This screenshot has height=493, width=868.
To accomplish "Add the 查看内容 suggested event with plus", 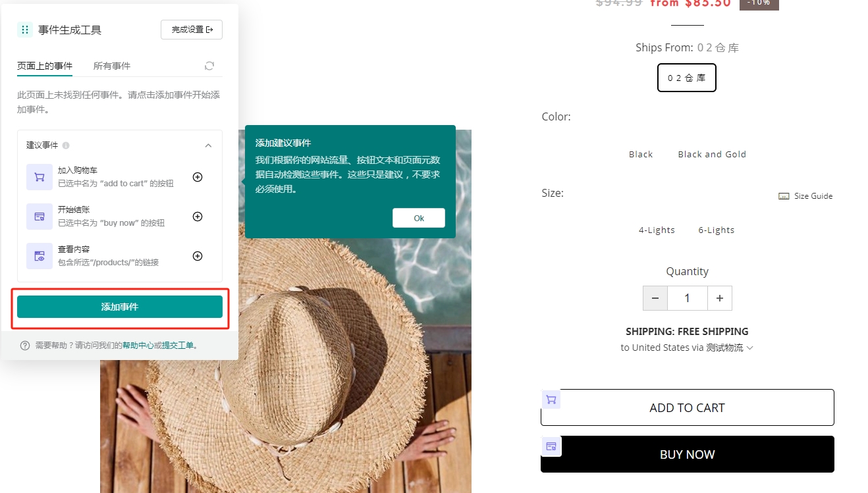I will click(198, 256).
